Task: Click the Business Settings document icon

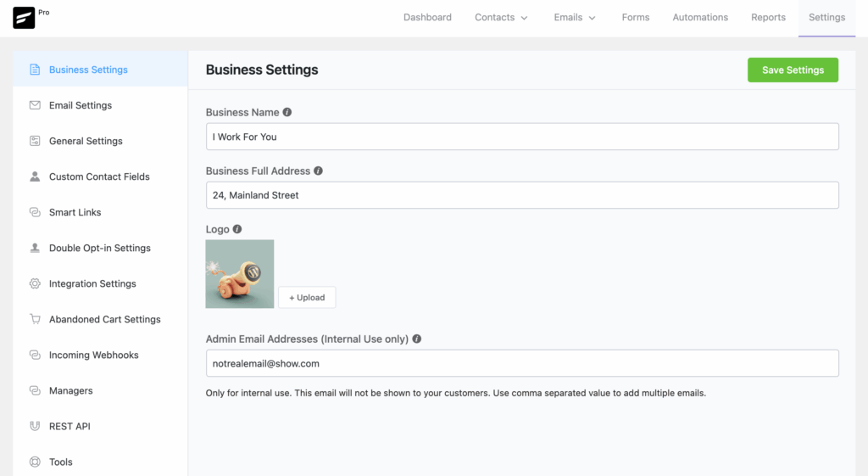Action: [x=35, y=70]
